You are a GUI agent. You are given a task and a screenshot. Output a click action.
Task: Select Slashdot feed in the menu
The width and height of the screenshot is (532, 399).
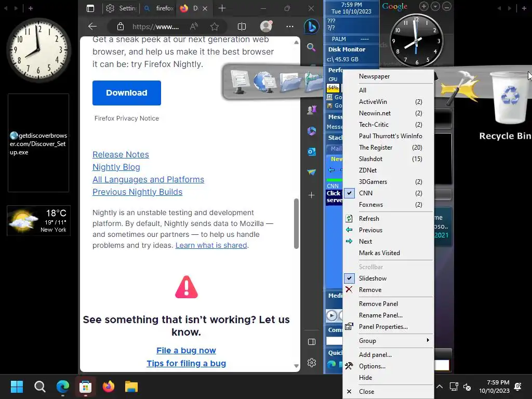click(389, 159)
